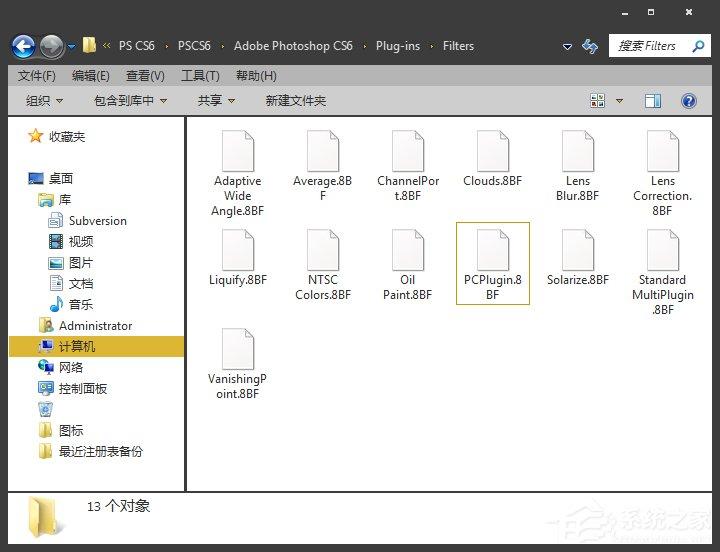This screenshot has height=552, width=720.
Task: Select 库 libraries in sidebar
Action: pos(55,200)
